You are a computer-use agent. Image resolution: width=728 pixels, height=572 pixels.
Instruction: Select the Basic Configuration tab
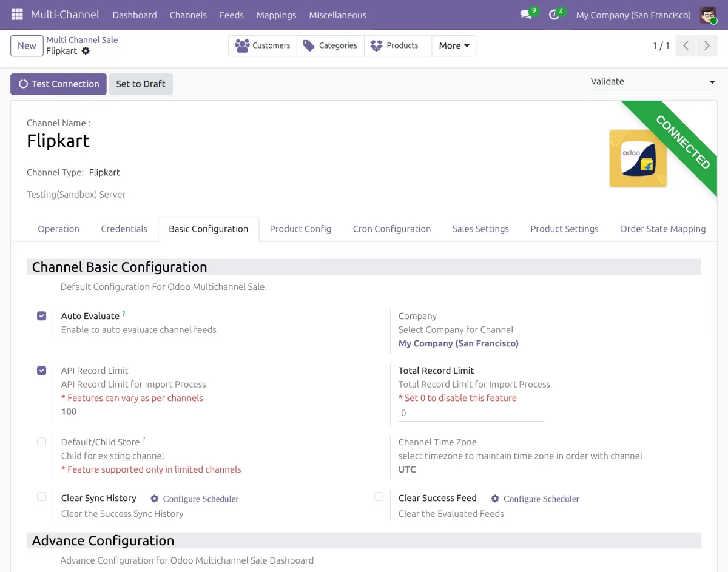[x=209, y=229]
